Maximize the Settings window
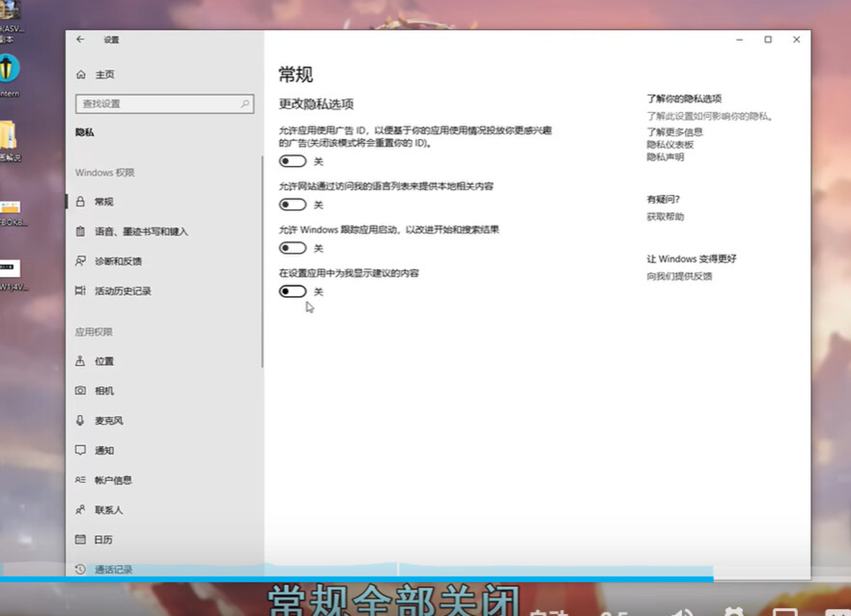Image resolution: width=851 pixels, height=616 pixels. (768, 40)
